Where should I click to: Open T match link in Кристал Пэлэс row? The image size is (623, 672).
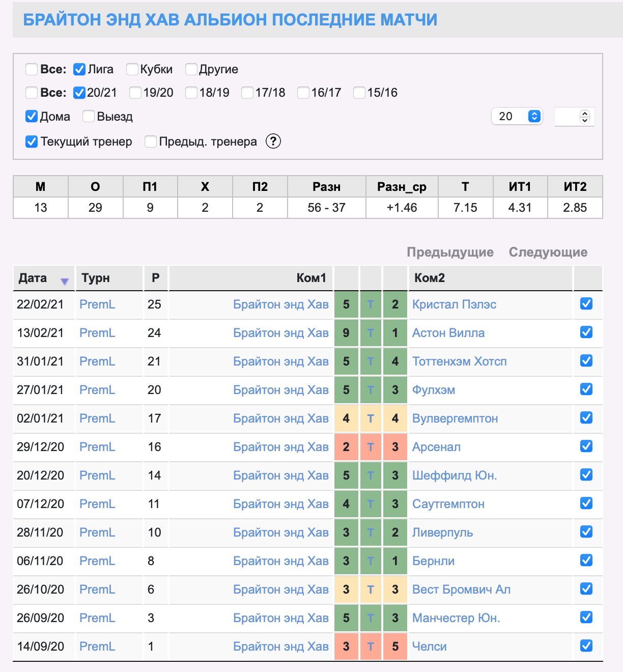[x=371, y=304]
